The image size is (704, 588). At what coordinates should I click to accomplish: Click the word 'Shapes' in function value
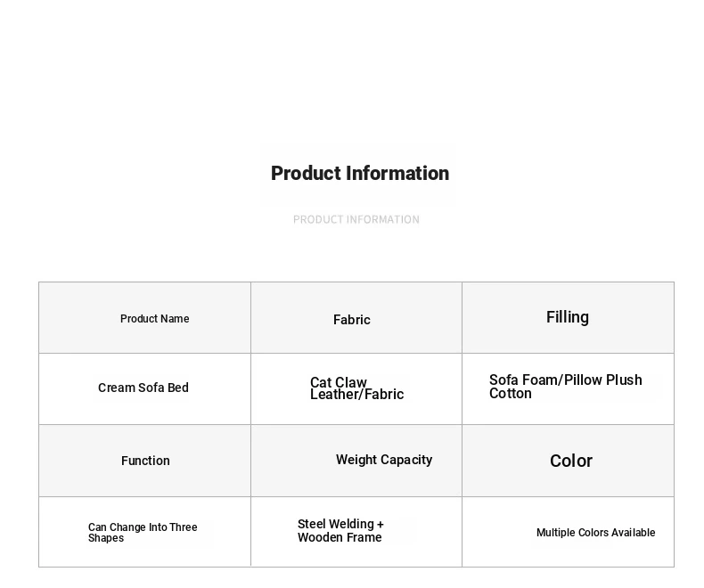tap(106, 538)
